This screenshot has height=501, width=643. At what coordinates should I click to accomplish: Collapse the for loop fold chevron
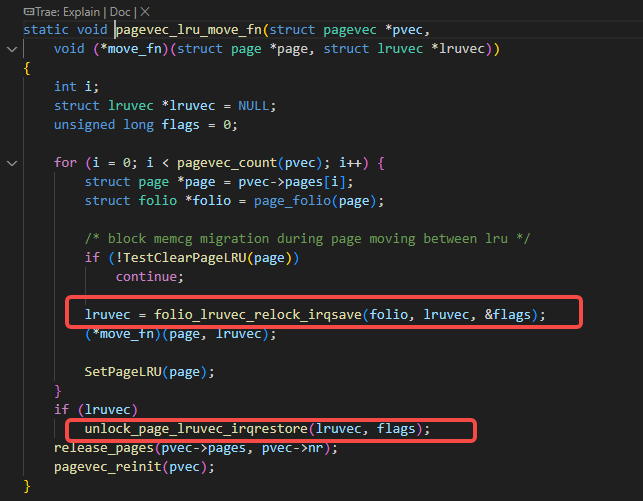pyautogui.click(x=12, y=163)
